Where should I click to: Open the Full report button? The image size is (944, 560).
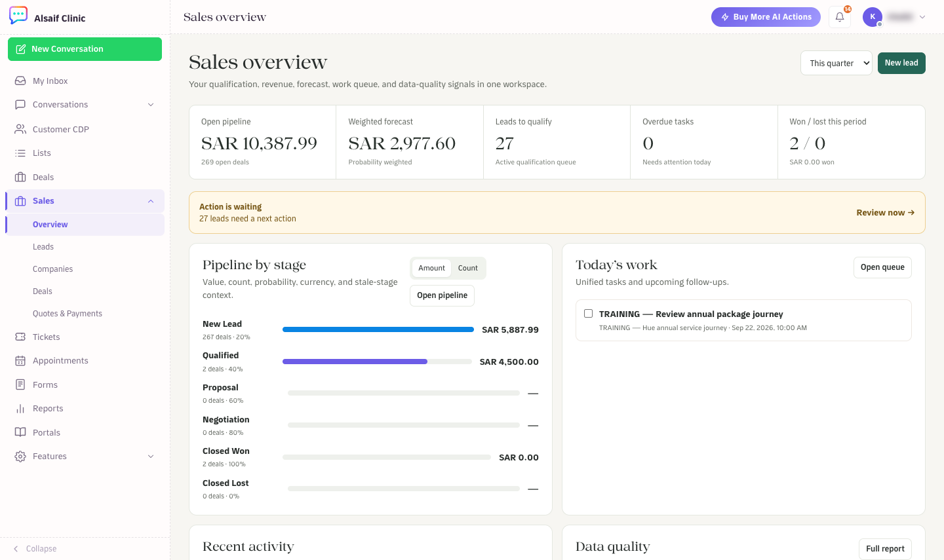click(x=885, y=549)
